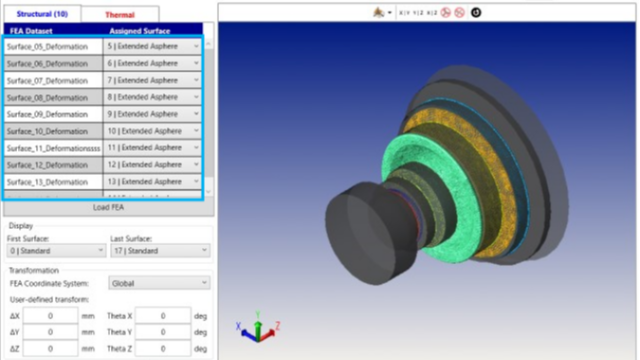Open the '13 | Extended Asphere' surface dropdown
Viewport: 640px width, 360px height.
click(153, 182)
